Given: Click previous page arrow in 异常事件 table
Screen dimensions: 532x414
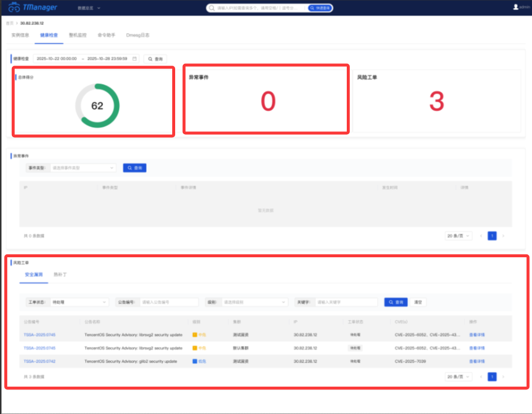Looking at the screenshot, I should 481,235.
